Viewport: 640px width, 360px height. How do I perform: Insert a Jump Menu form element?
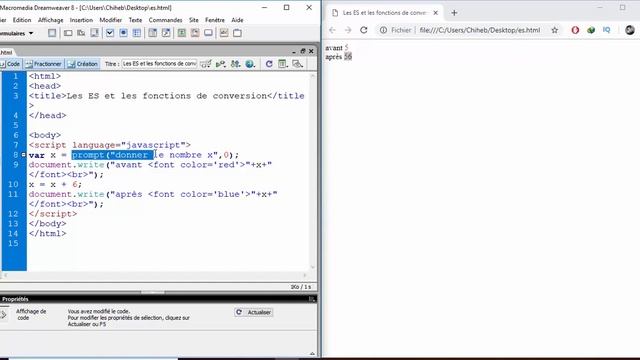(x=166, y=33)
